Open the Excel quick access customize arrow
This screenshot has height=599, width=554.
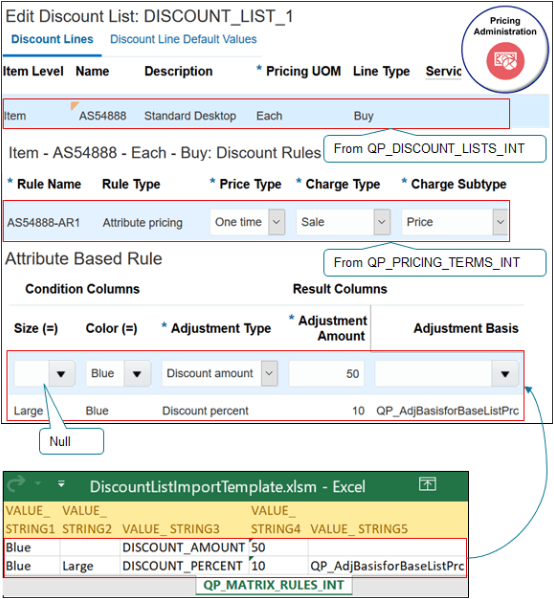(61, 484)
